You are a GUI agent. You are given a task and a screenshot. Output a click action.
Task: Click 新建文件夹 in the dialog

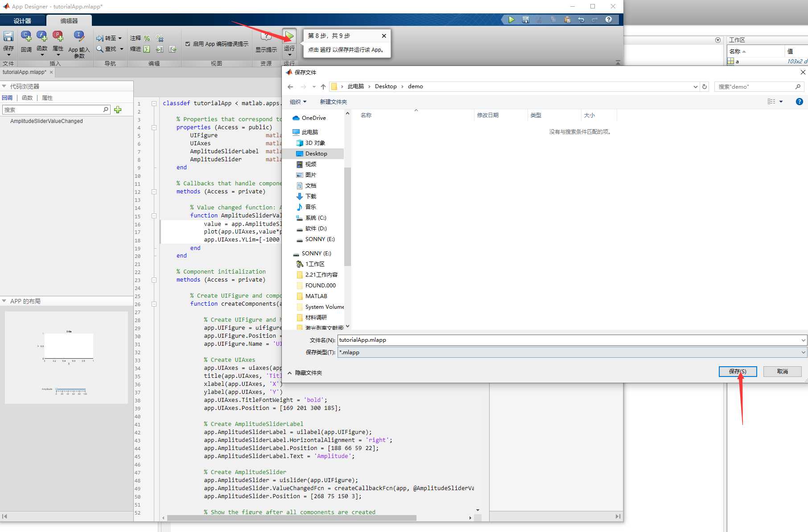tap(333, 102)
